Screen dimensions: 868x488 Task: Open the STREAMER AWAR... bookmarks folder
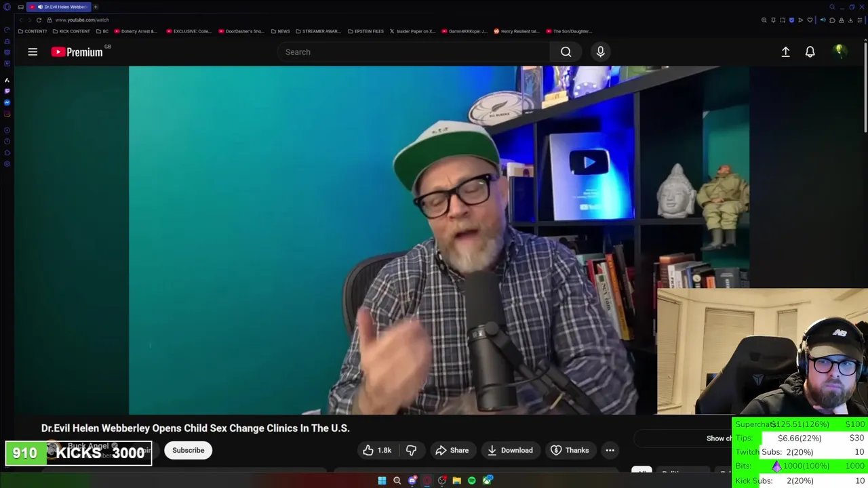point(319,31)
